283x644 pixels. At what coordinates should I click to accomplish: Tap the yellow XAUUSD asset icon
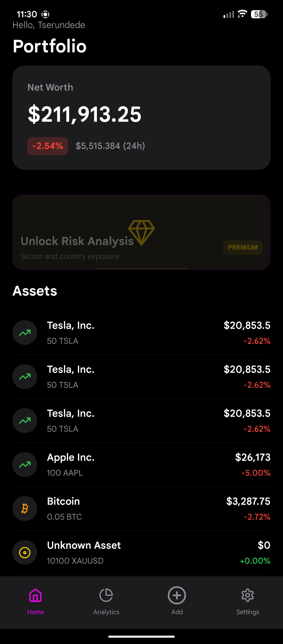[25, 552]
